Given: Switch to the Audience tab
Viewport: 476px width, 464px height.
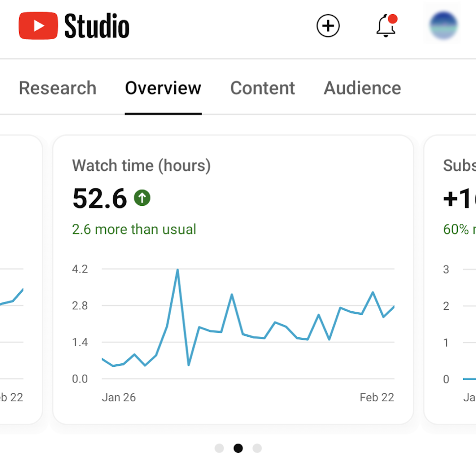Looking at the screenshot, I should click(x=362, y=88).
